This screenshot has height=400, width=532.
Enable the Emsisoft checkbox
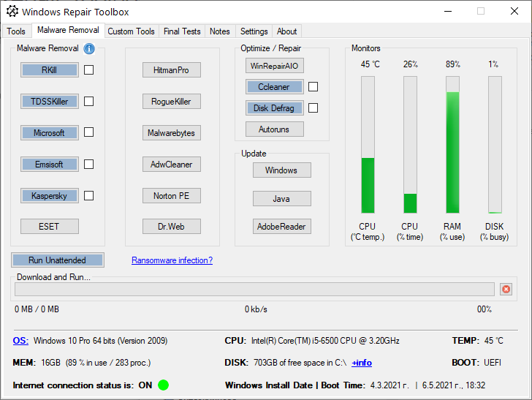pos(89,164)
